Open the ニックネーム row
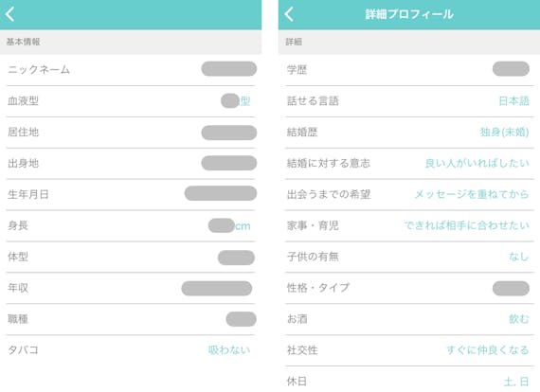Image resolution: width=540 pixels, height=392 pixels. 131,70
